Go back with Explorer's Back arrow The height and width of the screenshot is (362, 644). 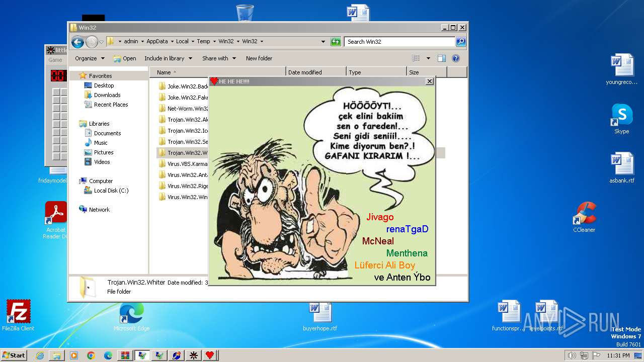pos(77,42)
